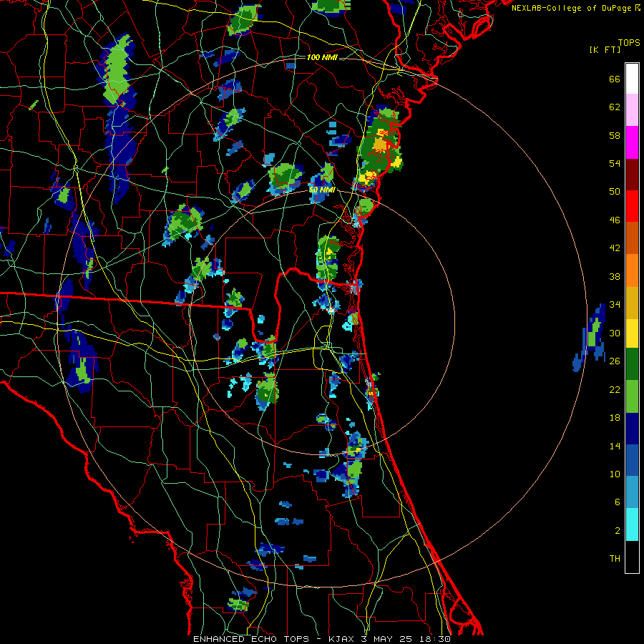Click the "TH" threshold label
Screen dimensions: 644x644
[615, 559]
